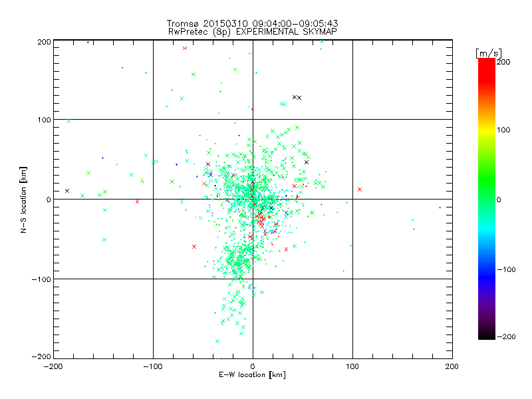Click the black bottom end of the velocity colorbar
The height and width of the screenshot is (399, 532).
coord(487,334)
